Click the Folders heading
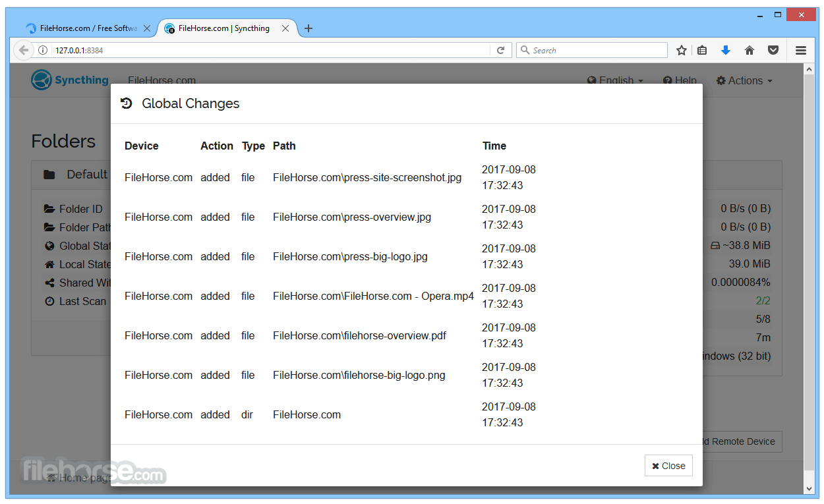Viewport: 824px width, 504px height. pyautogui.click(x=63, y=141)
